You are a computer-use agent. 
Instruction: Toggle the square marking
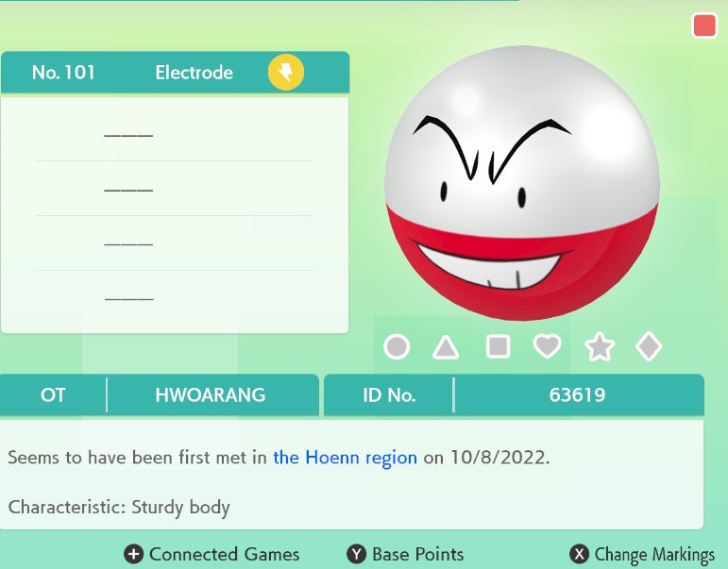pos(498,346)
